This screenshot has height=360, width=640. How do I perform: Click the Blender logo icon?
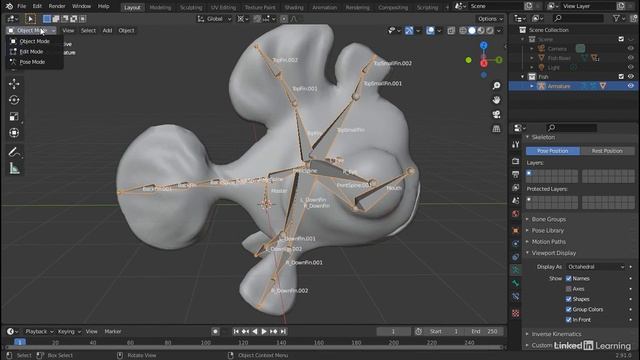coord(9,6)
